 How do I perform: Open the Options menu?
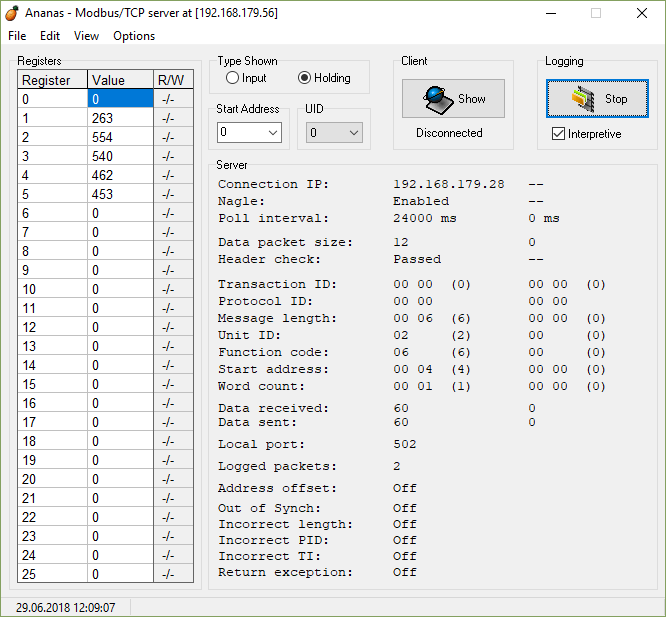(134, 36)
